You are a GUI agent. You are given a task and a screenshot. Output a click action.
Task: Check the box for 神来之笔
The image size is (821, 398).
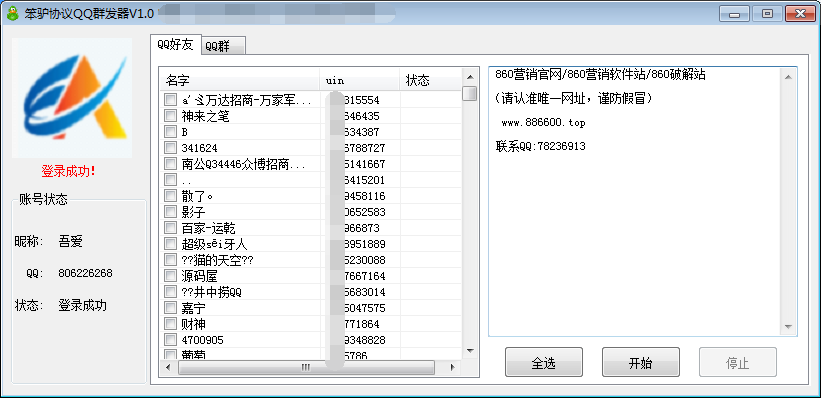click(x=170, y=116)
